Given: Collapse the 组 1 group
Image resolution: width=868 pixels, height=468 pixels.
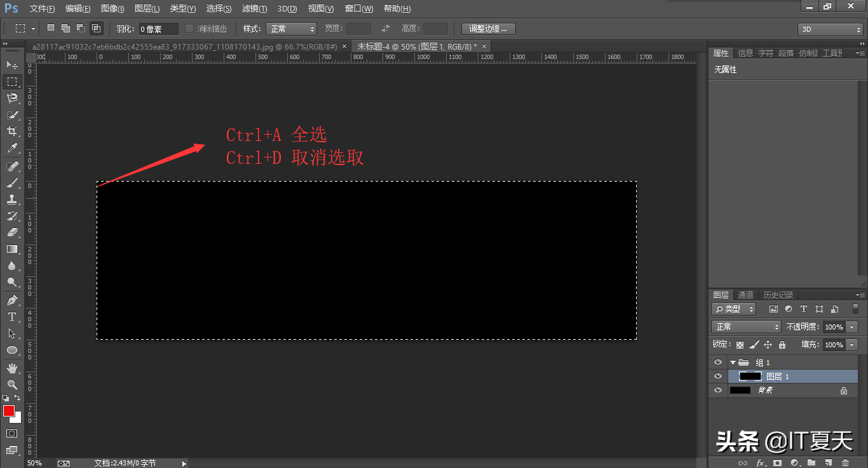Looking at the screenshot, I should point(733,363).
